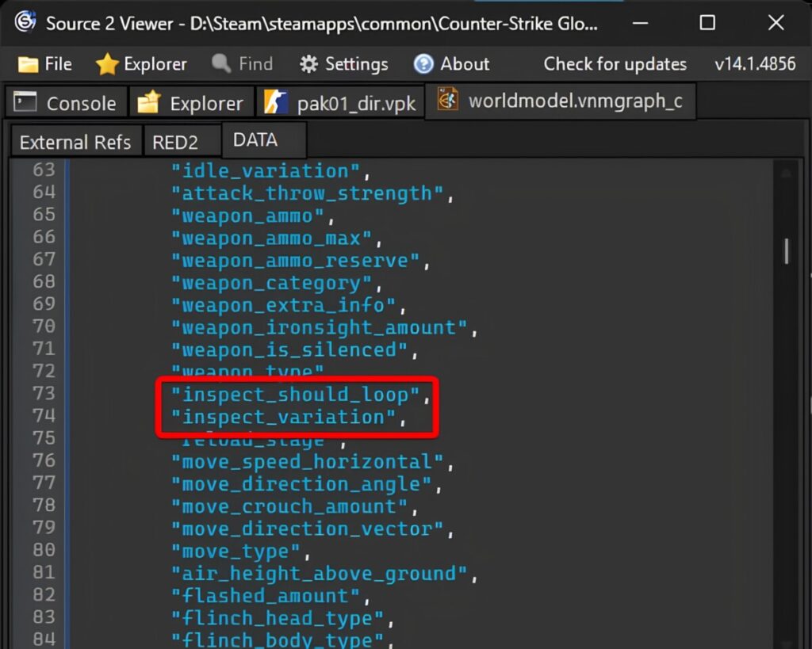Viewport: 812px width, 649px height.
Task: Click the worldmodel.vnmgraph_c tab file icon
Action: 448,101
